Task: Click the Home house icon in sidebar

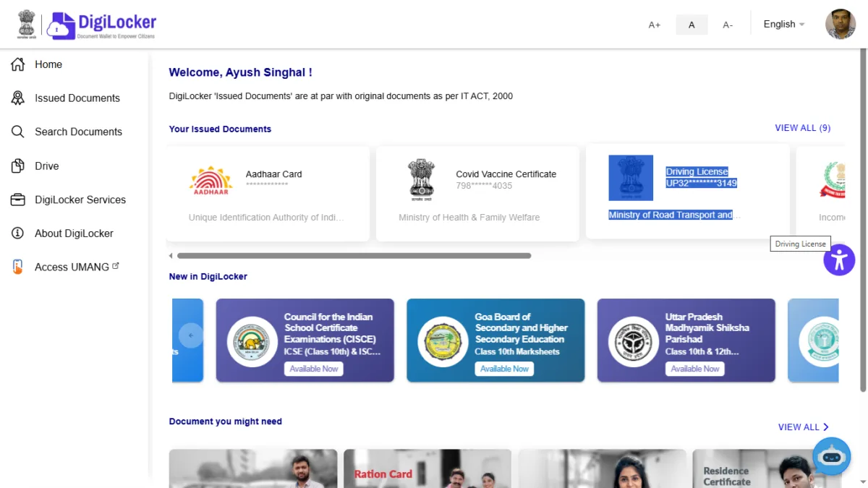Action: click(x=18, y=64)
